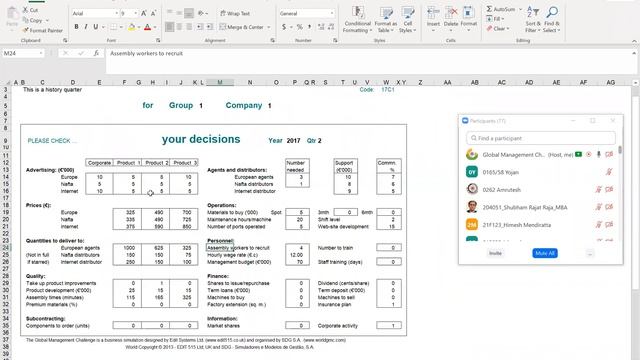The width and height of the screenshot is (640, 360).
Task: Open more options ellipsis in Participants
Action: pyautogui.click(x=590, y=253)
